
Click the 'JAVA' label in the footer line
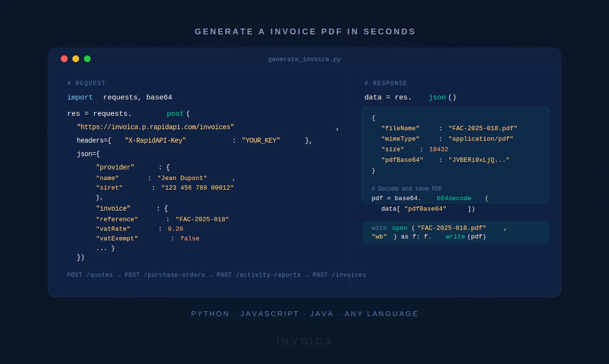[322, 314]
